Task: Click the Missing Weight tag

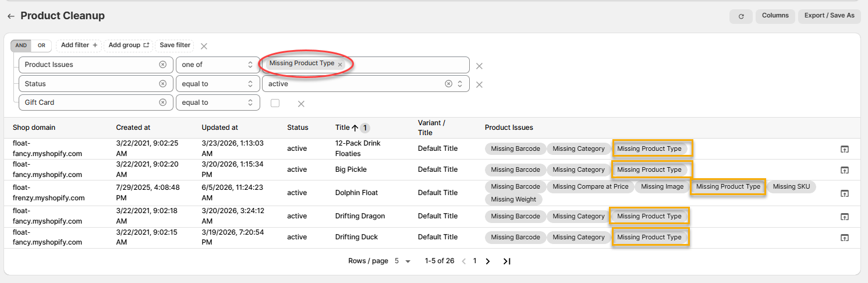Action: pyautogui.click(x=514, y=200)
